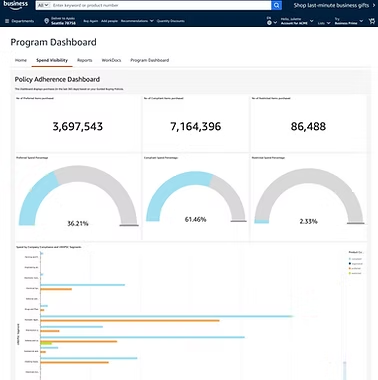This screenshot has width=378, height=380.
Task: Open the Program Dashboard tab
Action: tap(150, 60)
